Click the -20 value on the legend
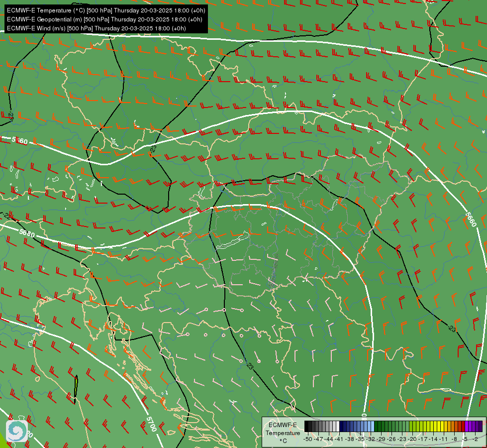The width and height of the screenshot is (487, 448). [412, 439]
